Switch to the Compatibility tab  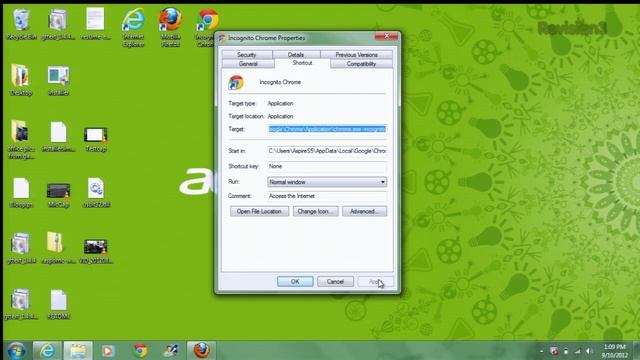coord(361,64)
